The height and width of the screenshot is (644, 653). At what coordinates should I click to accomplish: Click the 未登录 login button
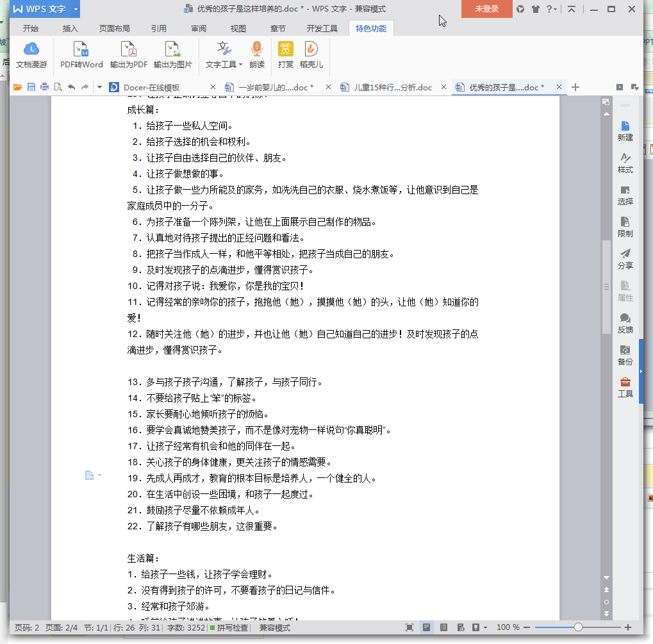[x=486, y=9]
